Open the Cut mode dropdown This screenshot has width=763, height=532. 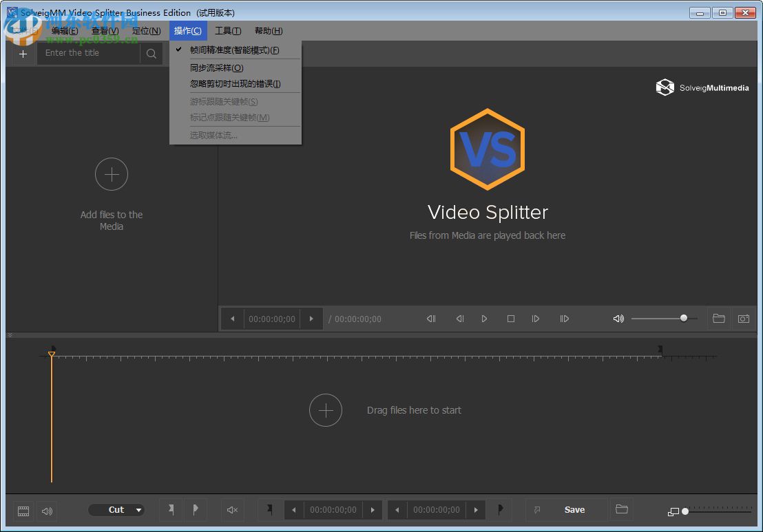point(116,509)
